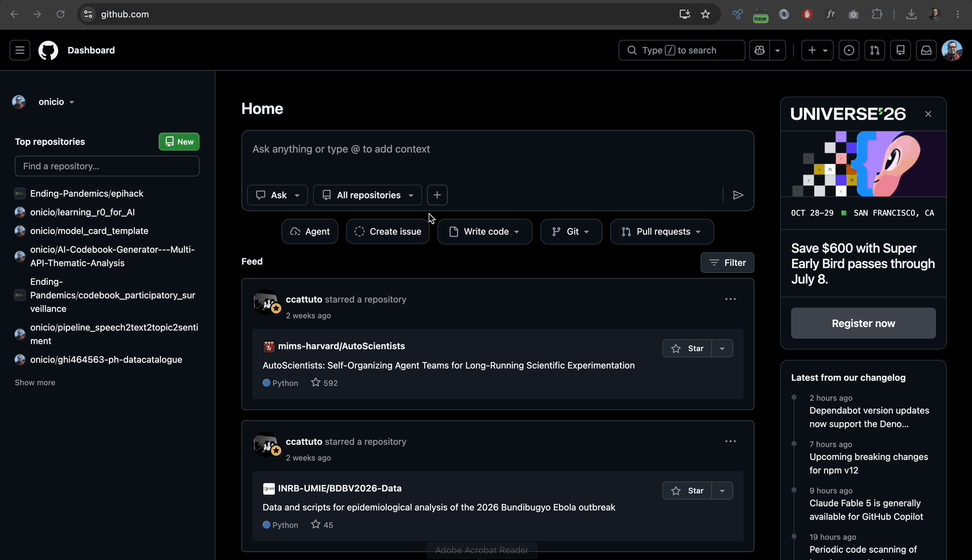Click the Register now button

pyautogui.click(x=863, y=323)
